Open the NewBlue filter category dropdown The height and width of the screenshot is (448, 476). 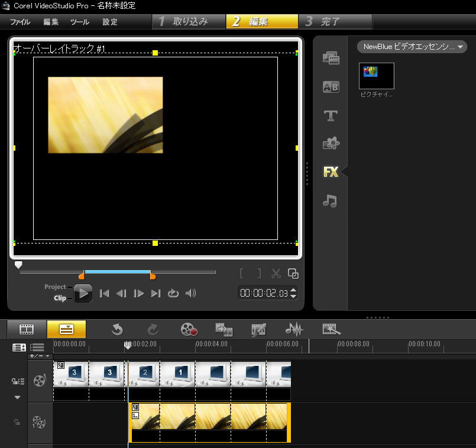click(412, 47)
